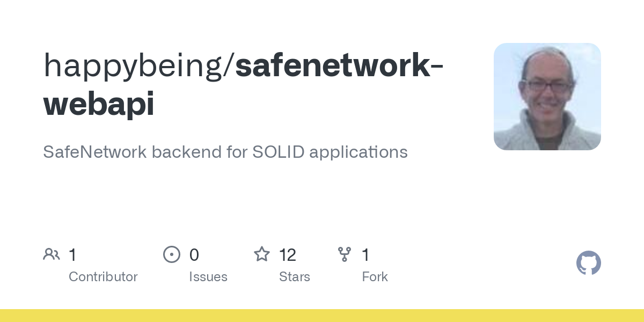The width and height of the screenshot is (644, 322).
Task: Open the 'Stars' label
Action: pos(295,277)
